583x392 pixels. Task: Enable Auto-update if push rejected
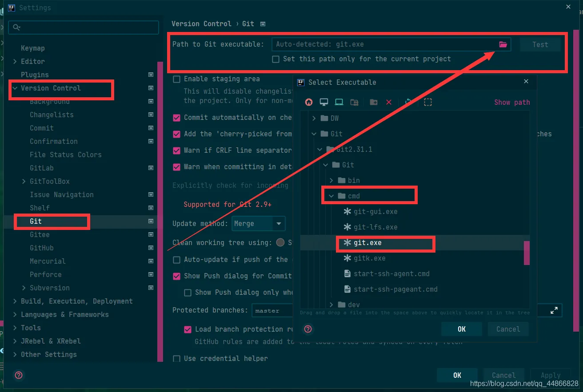(x=176, y=260)
